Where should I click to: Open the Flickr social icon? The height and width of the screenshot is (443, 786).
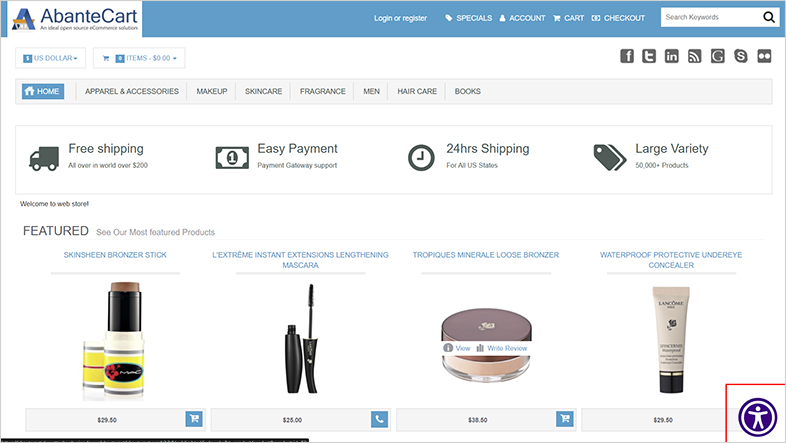point(764,56)
